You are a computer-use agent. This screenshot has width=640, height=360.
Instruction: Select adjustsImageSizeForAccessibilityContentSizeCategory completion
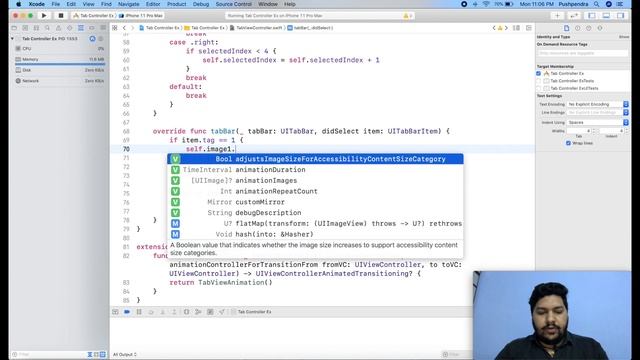pos(315,159)
